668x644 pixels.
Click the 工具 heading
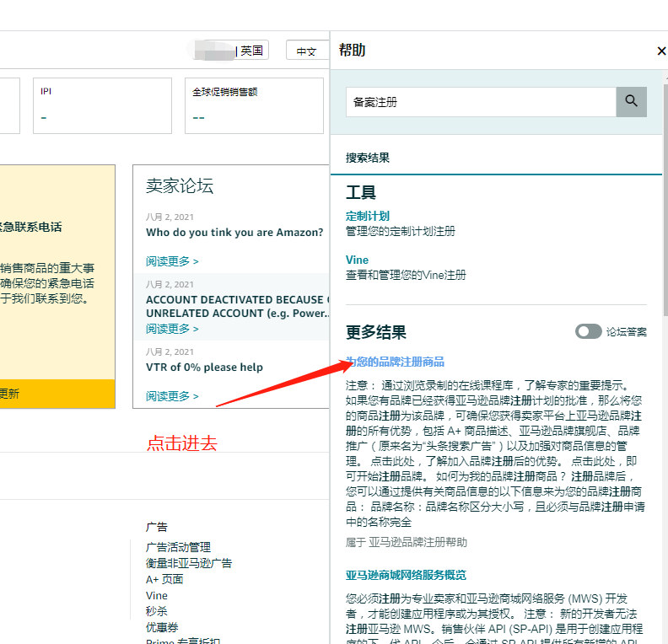(x=360, y=192)
